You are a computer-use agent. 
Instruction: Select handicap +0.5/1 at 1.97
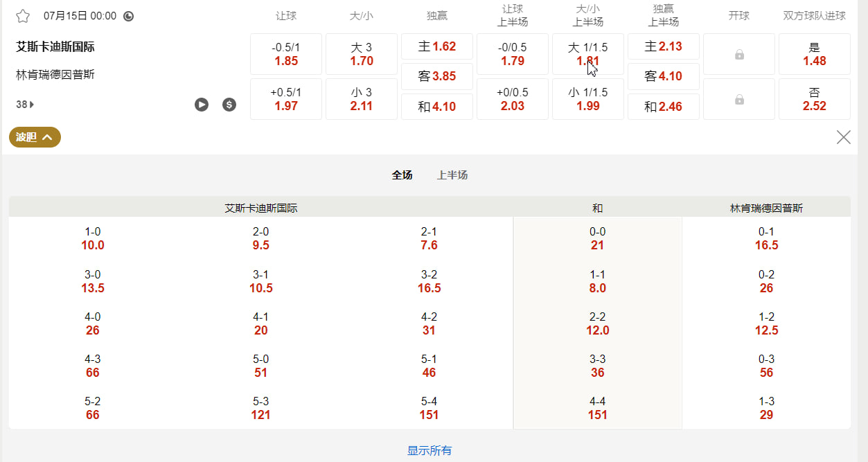coord(286,99)
